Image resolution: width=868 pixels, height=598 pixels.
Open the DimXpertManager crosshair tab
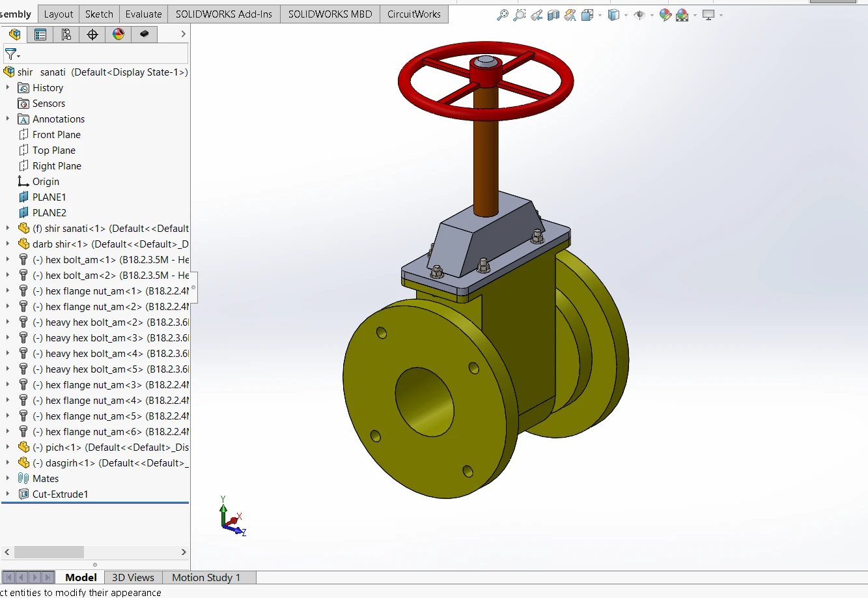click(92, 35)
